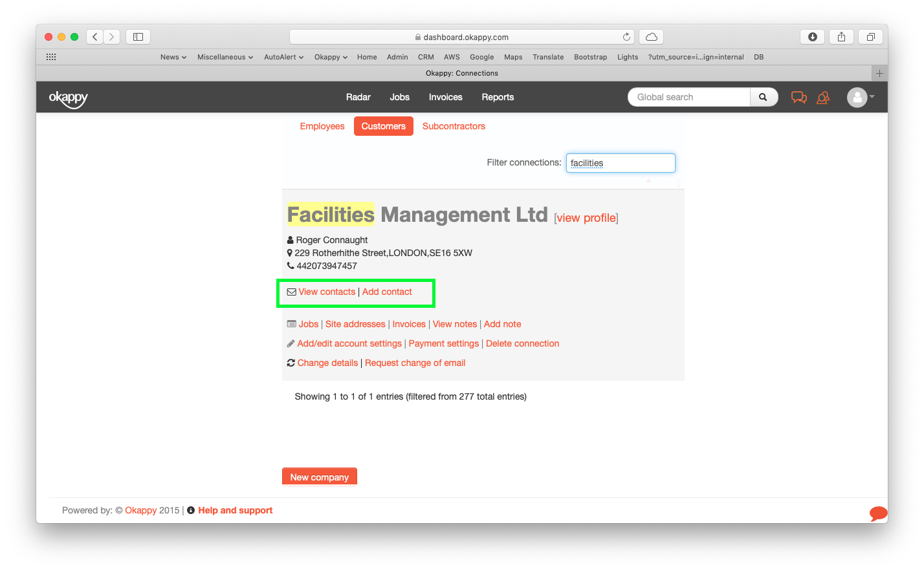
Task: Click Request change of email
Action: click(415, 363)
